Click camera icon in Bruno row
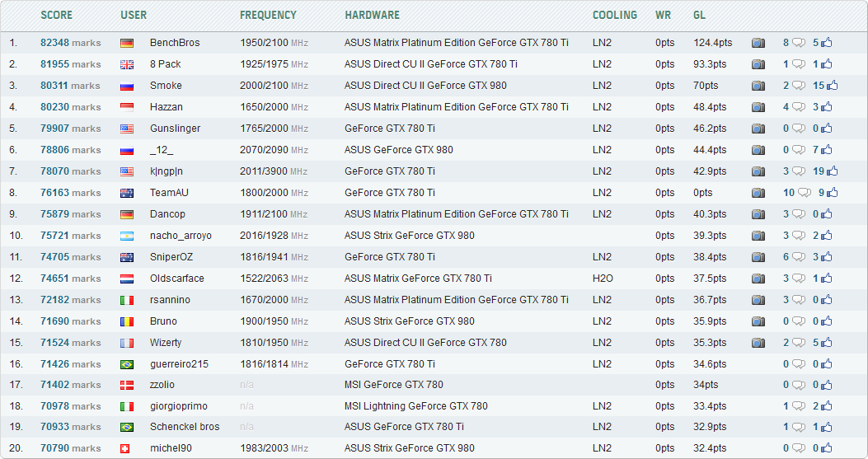The height and width of the screenshot is (459, 868). coord(758,321)
